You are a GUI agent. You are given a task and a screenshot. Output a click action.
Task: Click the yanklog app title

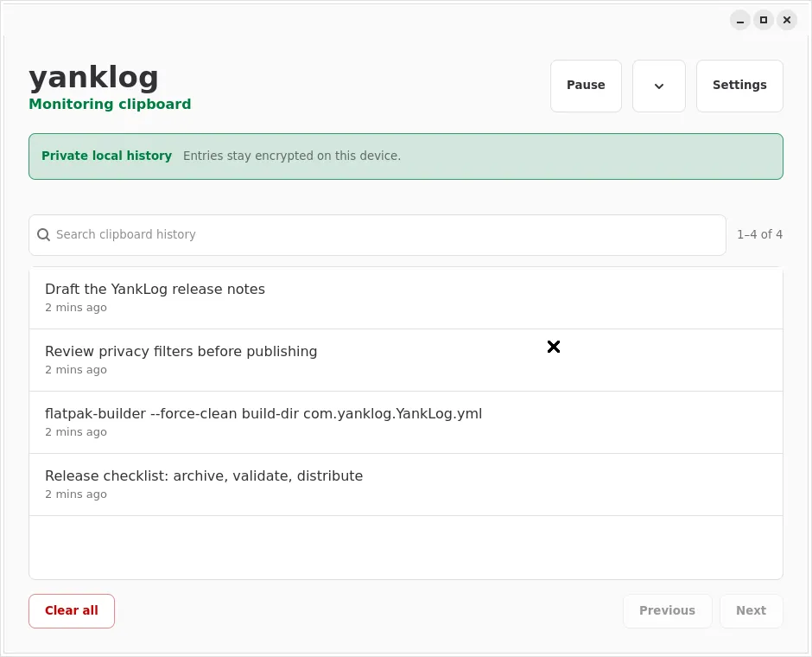click(93, 78)
